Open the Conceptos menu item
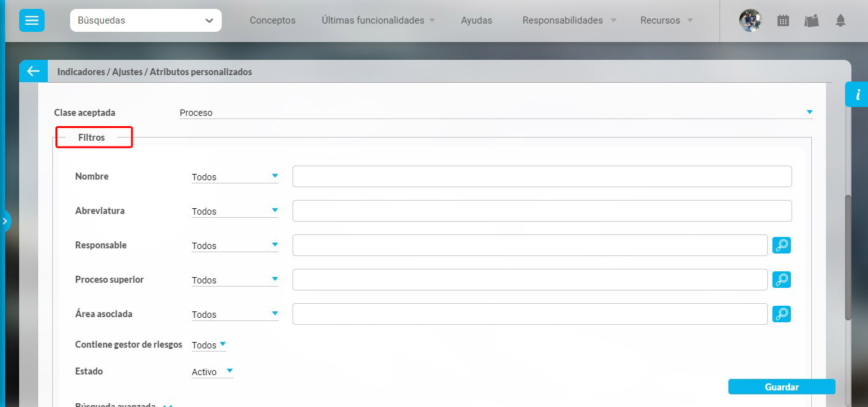 click(x=272, y=20)
